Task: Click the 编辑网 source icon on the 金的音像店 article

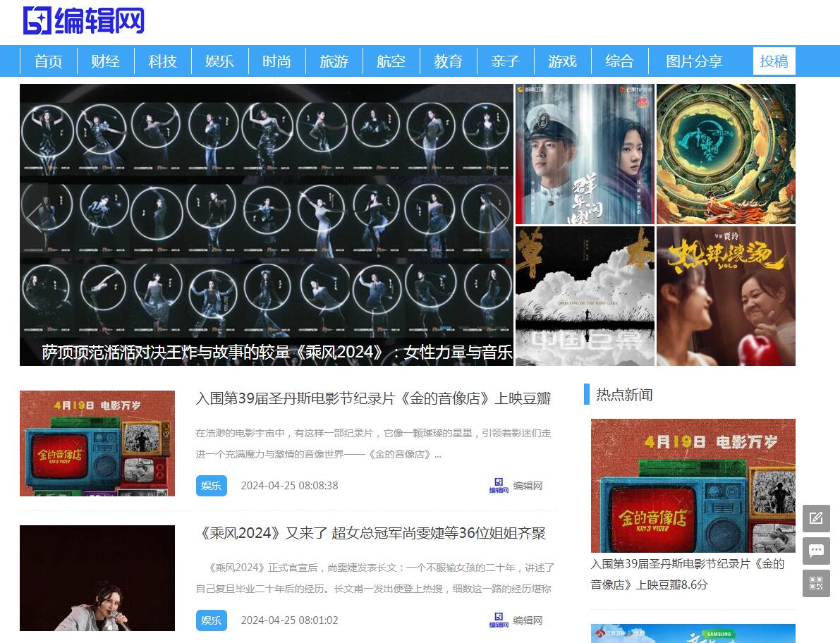Action: (499, 485)
